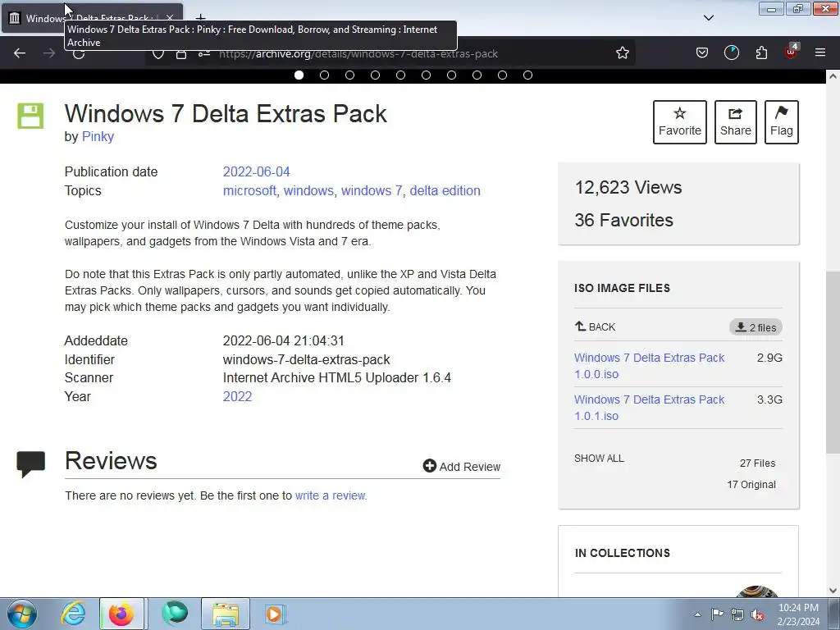Open Windows Media Player from taskbar
The image size is (840, 630).
tap(276, 614)
